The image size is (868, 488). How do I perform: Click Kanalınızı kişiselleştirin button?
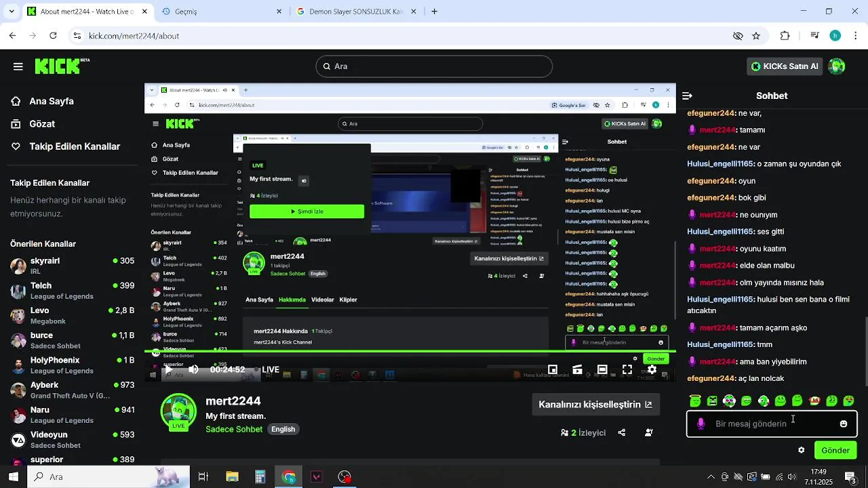pyautogui.click(x=595, y=405)
